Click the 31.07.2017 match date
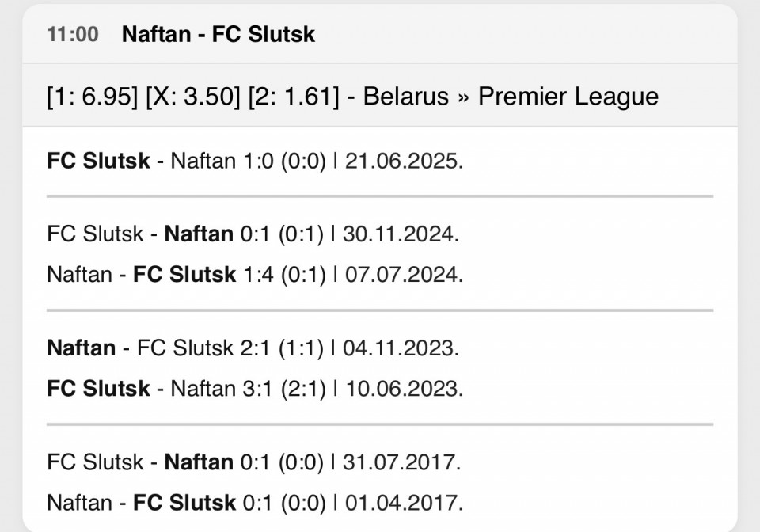 point(402,462)
